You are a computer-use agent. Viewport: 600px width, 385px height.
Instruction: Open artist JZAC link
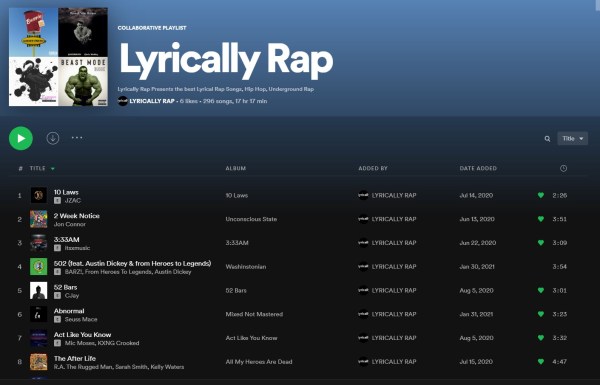tap(73, 201)
